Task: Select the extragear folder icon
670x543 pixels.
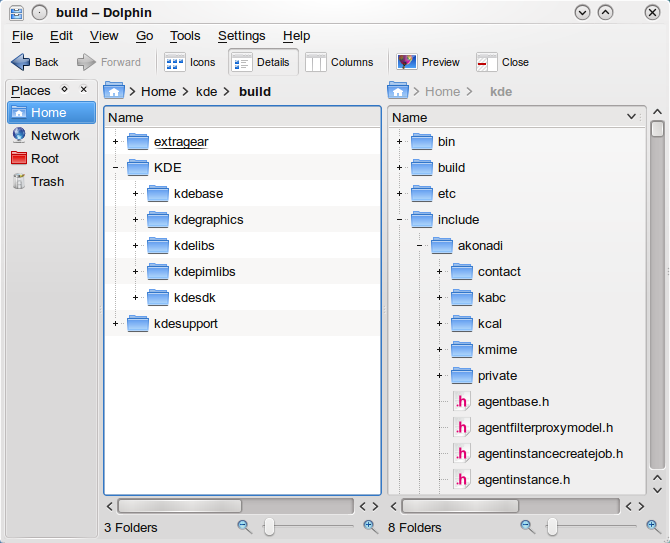Action: [138, 141]
